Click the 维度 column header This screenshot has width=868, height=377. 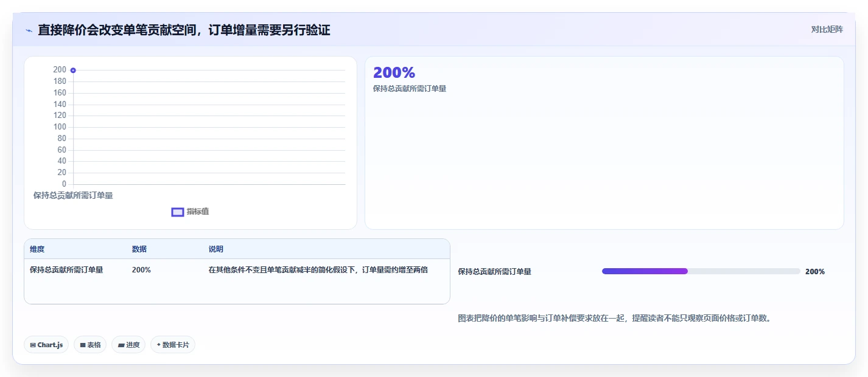pos(37,249)
